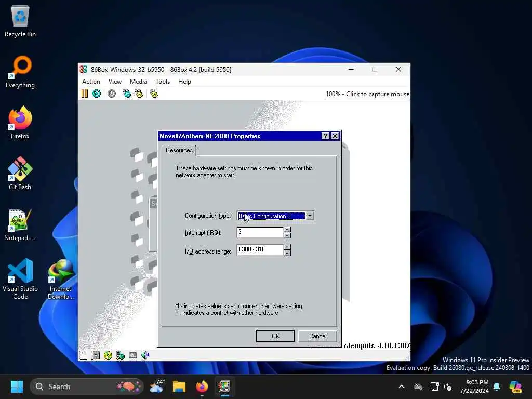Open the Windows Start menu
532x399 pixels.
[x=17, y=387]
